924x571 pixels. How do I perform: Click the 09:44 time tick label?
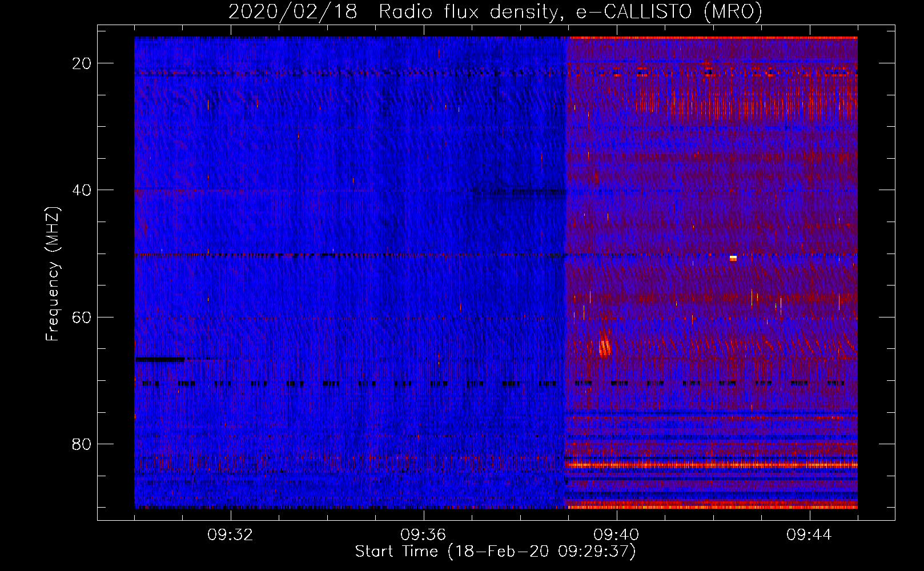(x=809, y=535)
